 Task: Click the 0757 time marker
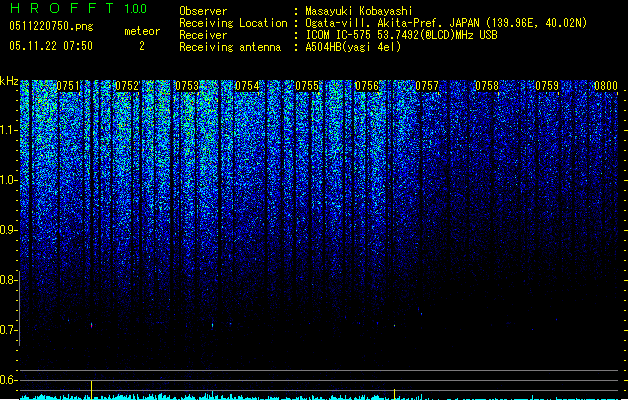427,86
